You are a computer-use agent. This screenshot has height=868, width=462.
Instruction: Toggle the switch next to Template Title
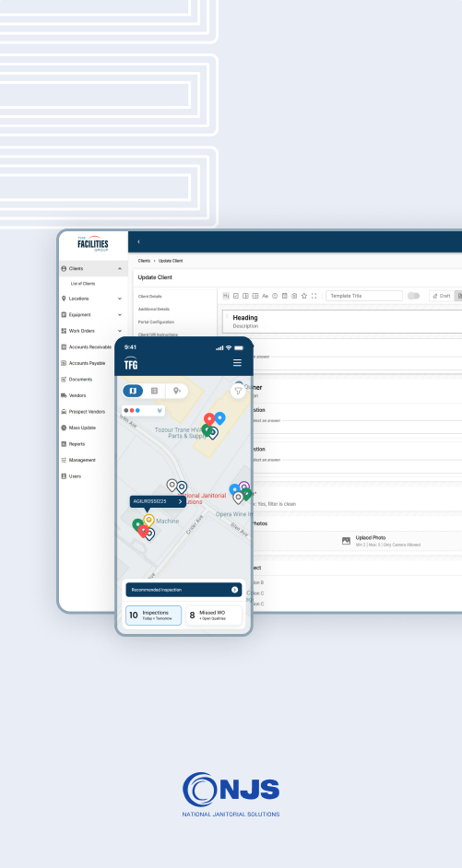(413, 296)
